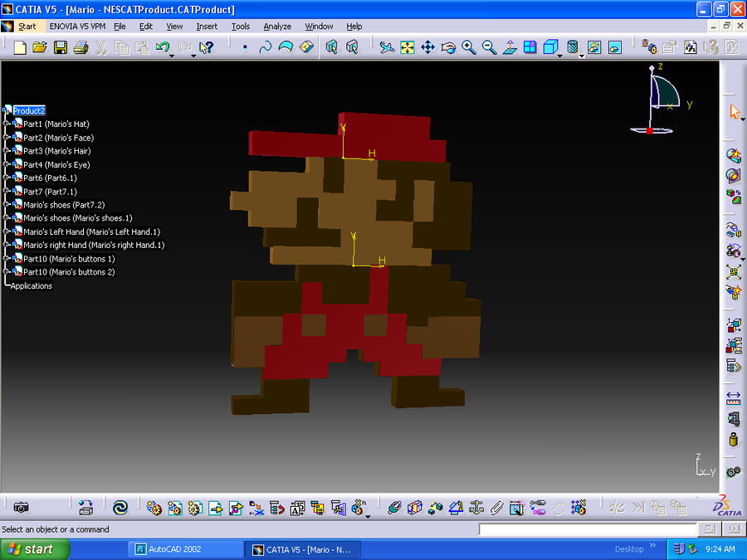Select Mario's shoes (Part7.2) tree item
Viewport: 747px width, 560px height.
[x=64, y=205]
